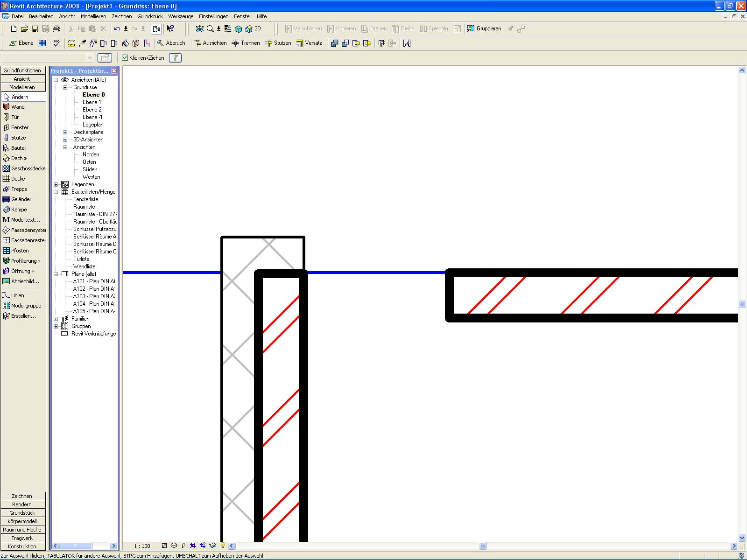
Task: Click the horizontal scrollbar thumb of drawing area
Action: click(483, 546)
